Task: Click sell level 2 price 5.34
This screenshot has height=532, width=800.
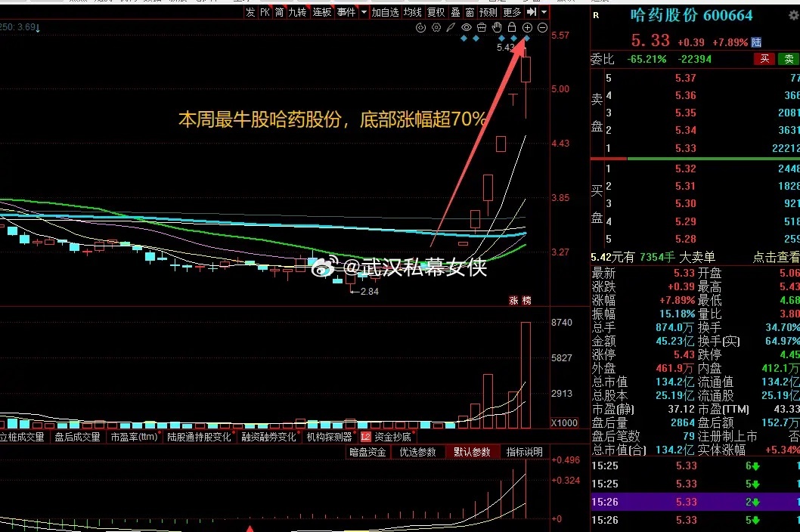Action: [x=686, y=130]
